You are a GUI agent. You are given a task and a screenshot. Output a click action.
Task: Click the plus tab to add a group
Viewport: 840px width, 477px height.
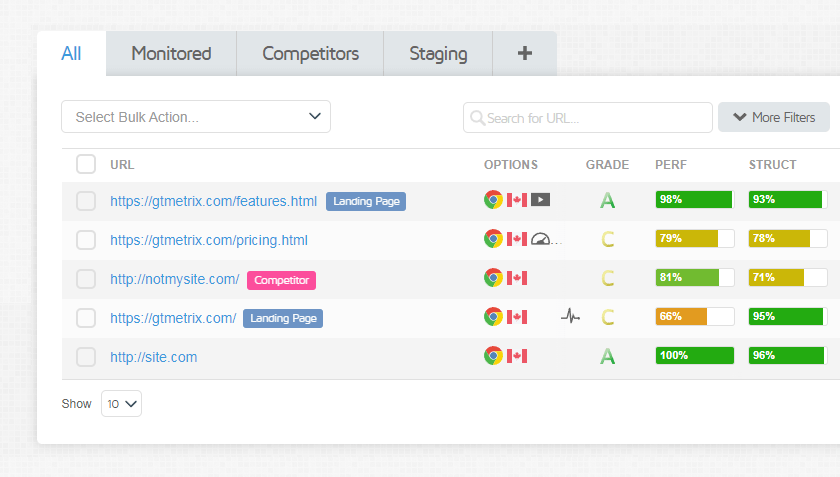click(x=524, y=54)
